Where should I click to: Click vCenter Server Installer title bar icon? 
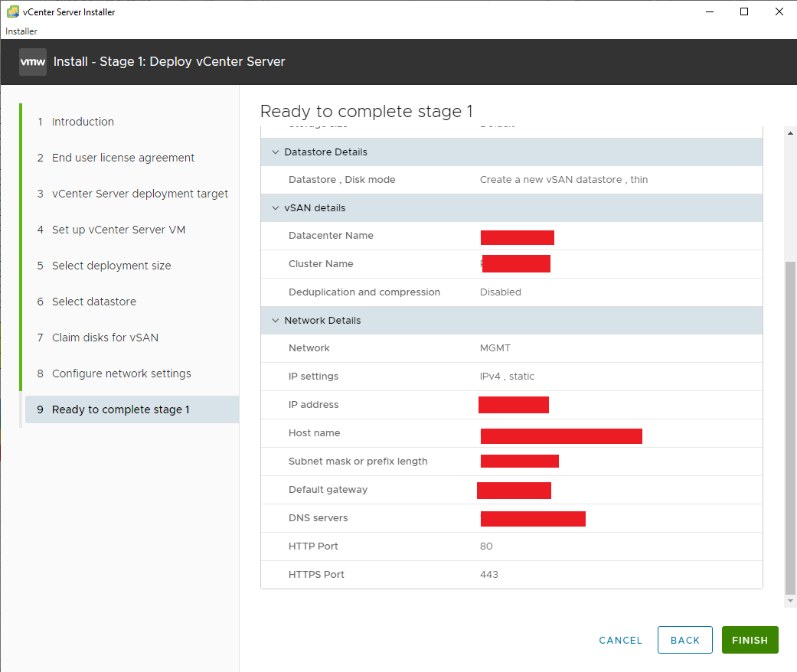pyautogui.click(x=13, y=11)
